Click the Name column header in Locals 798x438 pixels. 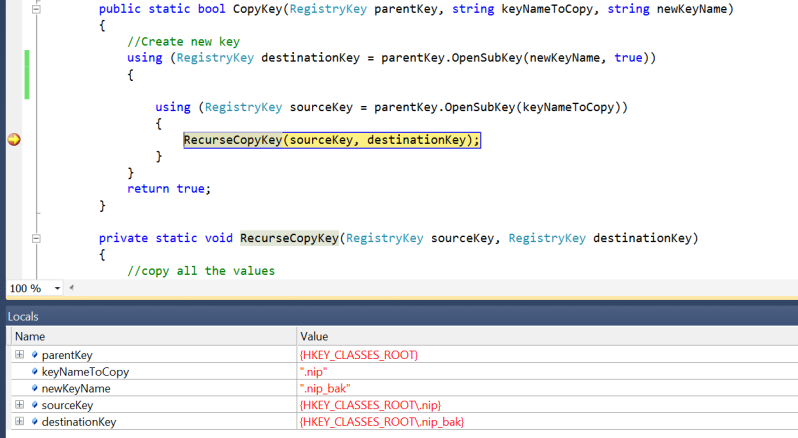(x=154, y=336)
